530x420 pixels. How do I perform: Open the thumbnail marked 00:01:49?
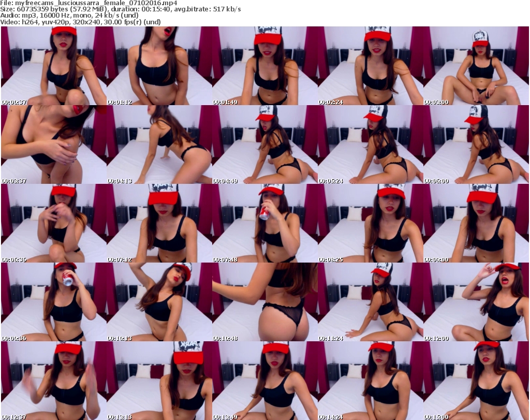(264, 66)
